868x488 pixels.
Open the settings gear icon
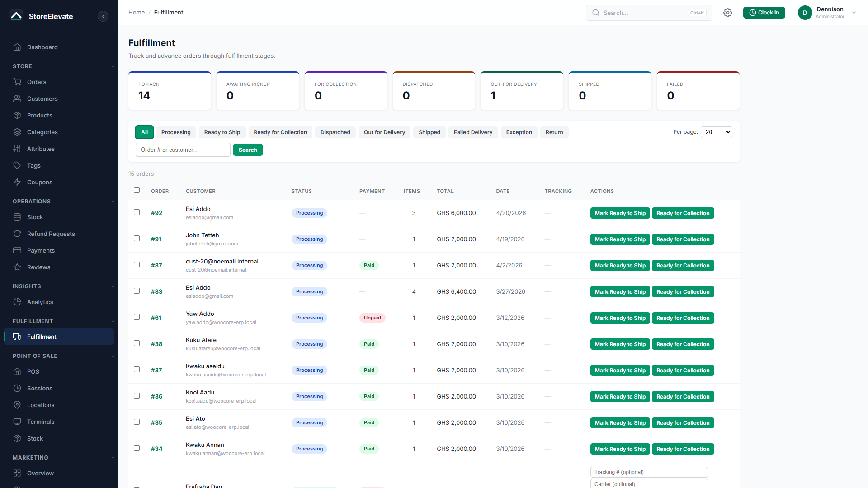tap(727, 13)
